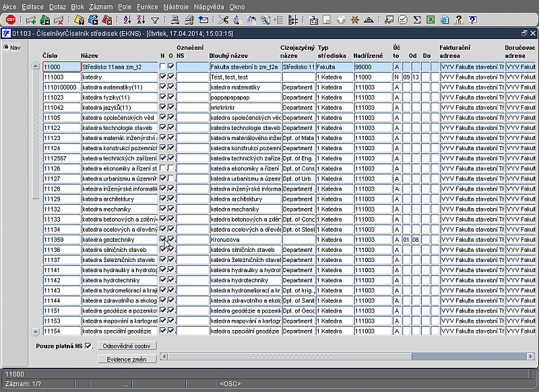
Task: Select the Nav radio option
Action: pos(6,47)
